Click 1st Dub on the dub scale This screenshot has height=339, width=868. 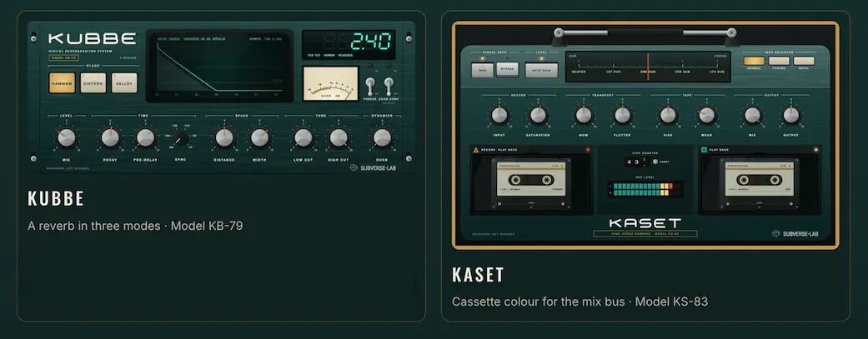613,72
